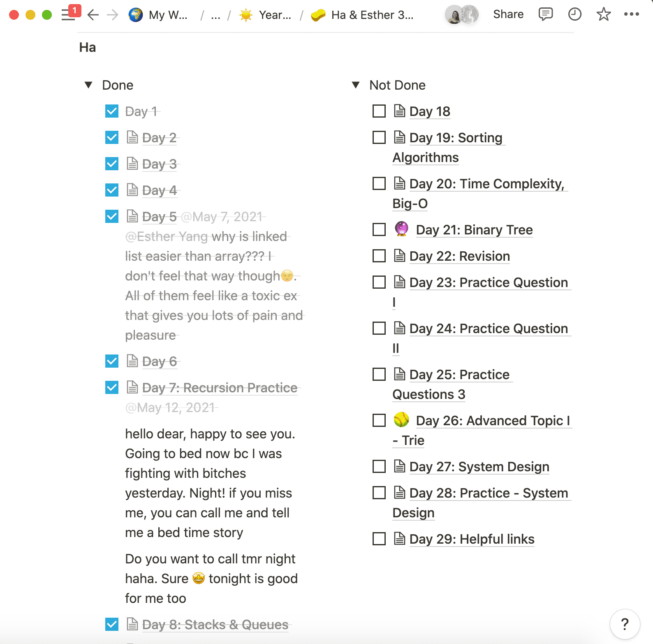Click the Share button

click(508, 14)
